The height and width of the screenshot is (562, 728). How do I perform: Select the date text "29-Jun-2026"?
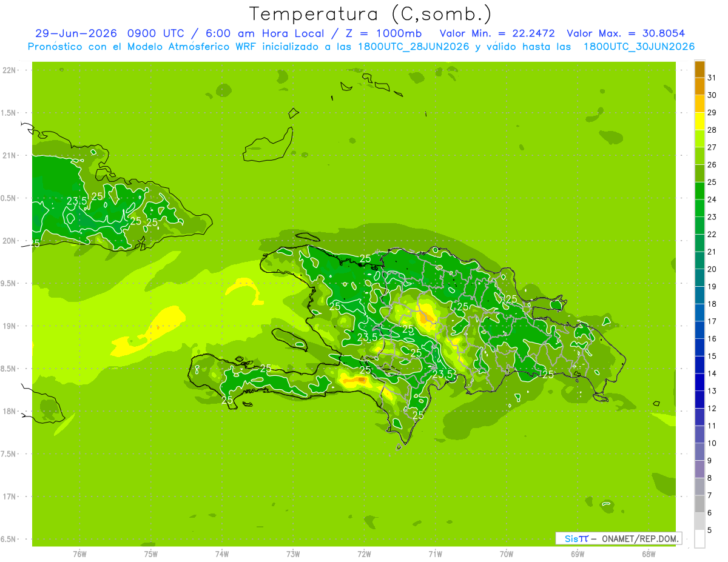tap(75, 33)
